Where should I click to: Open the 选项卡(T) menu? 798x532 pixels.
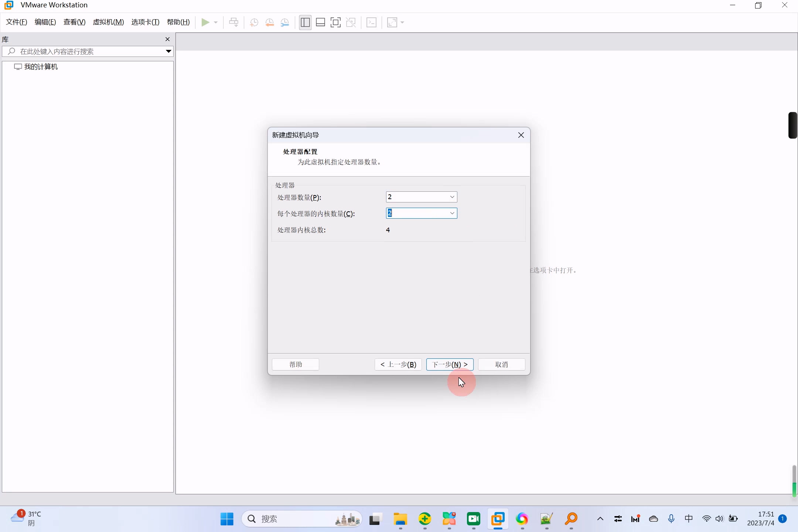[145, 22]
